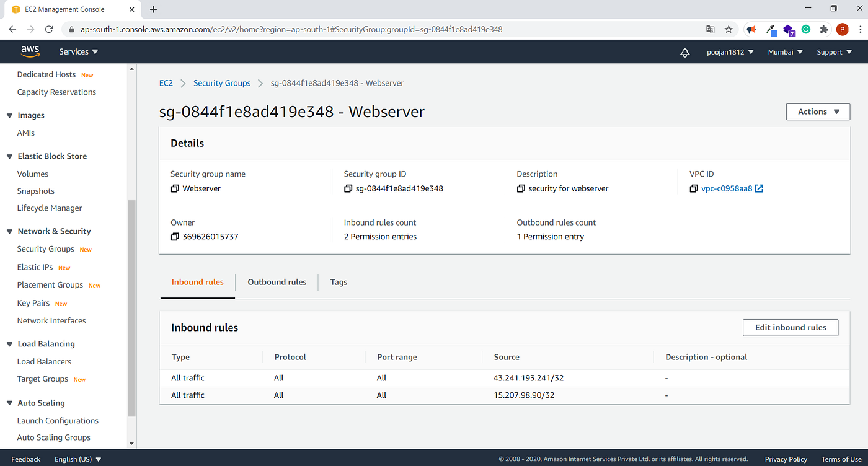Click the Edit inbound rules button
868x466 pixels.
click(790, 327)
